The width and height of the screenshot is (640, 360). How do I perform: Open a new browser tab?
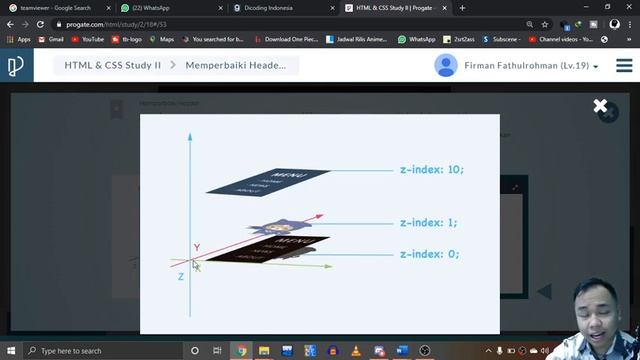(x=462, y=8)
